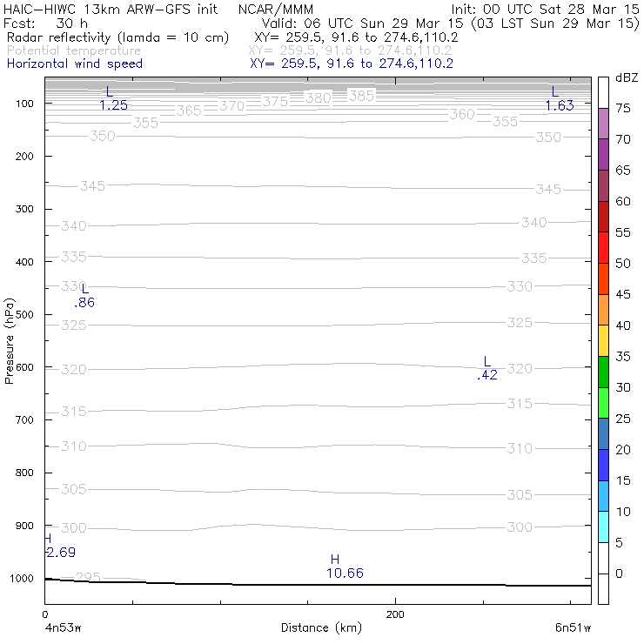
Task: Click the 'L .86' wind minimum marker
Action: pos(84,296)
